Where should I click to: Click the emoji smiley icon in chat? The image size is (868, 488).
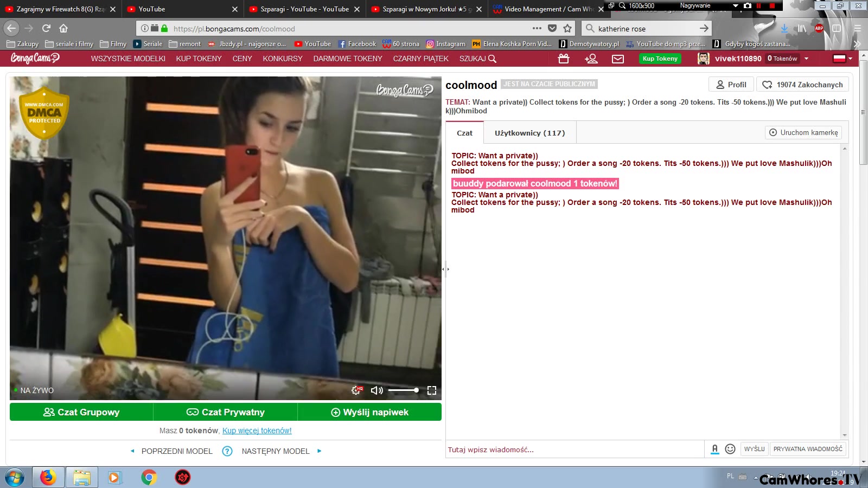pyautogui.click(x=730, y=449)
